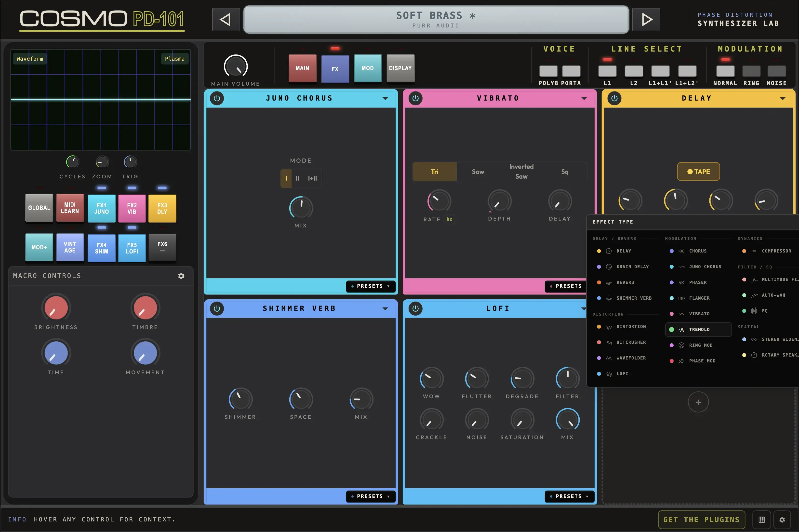
Task: Open Vibrato presets dropdown
Action: (566, 286)
